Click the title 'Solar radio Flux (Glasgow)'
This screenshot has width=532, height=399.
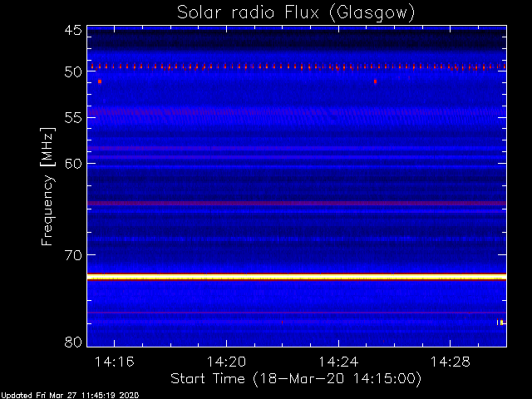point(296,13)
